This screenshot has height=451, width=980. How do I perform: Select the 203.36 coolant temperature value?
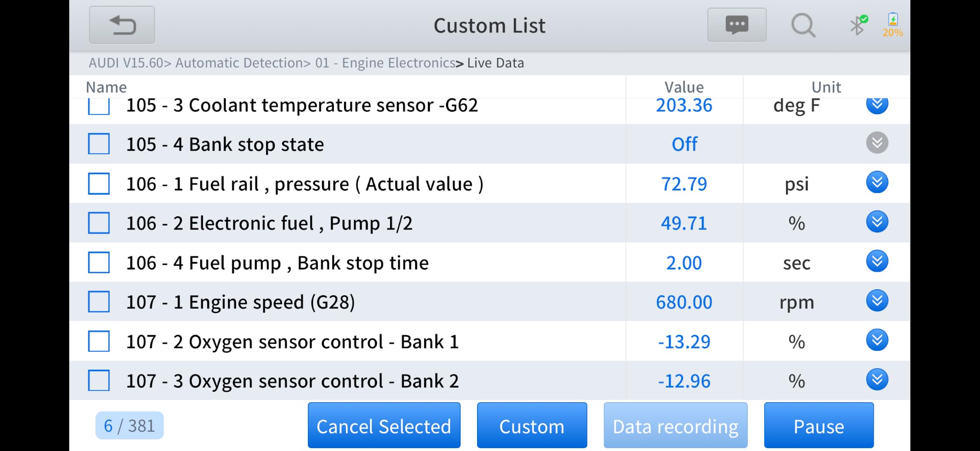[684, 105]
